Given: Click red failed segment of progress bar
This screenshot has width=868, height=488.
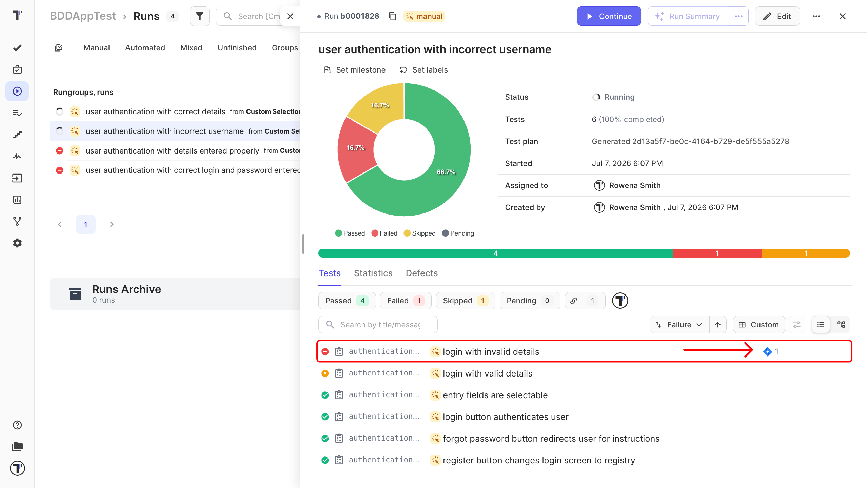Looking at the screenshot, I should [717, 253].
